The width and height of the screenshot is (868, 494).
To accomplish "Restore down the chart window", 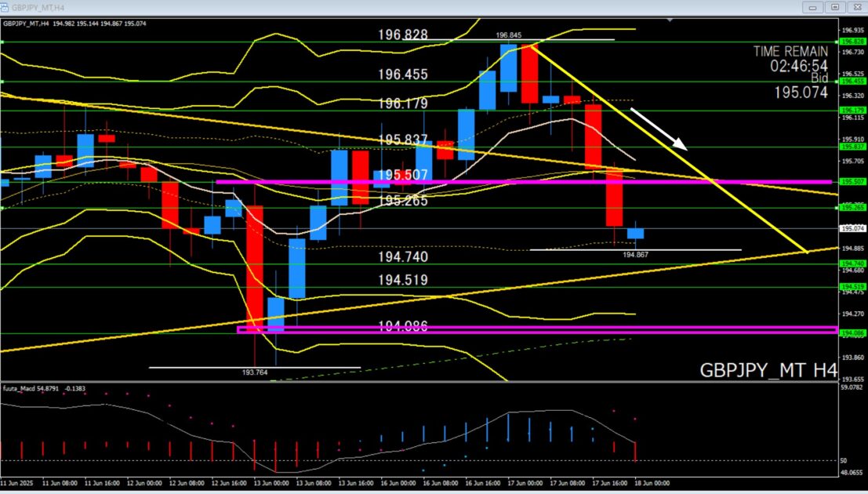I will click(x=835, y=7).
